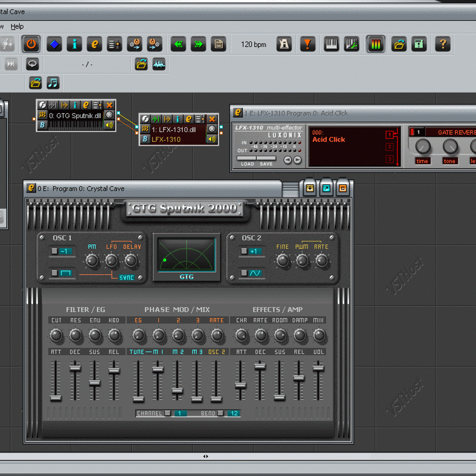Viewport: 476px width, 476px height.
Task: Open plugin info via toolbar 'i' icon
Action: tap(74, 44)
